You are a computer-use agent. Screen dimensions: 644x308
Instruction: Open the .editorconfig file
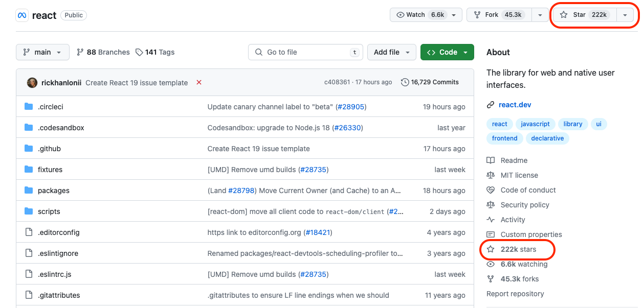click(59, 232)
